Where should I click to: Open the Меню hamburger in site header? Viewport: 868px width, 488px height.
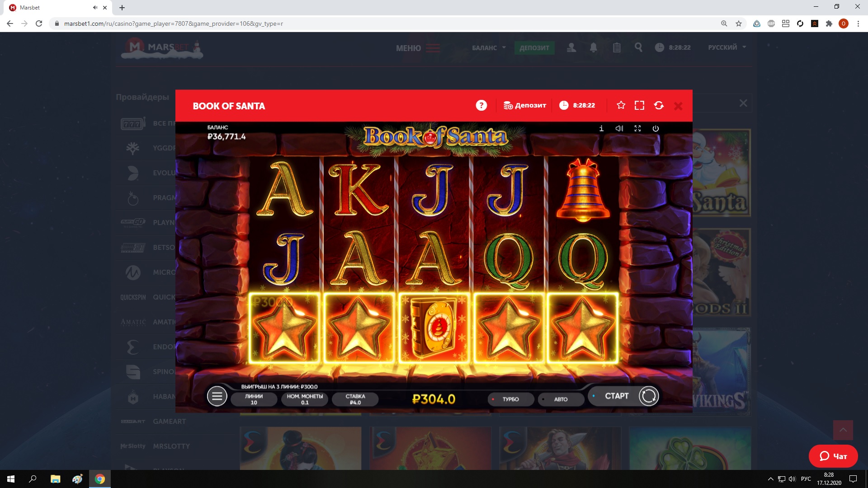418,48
